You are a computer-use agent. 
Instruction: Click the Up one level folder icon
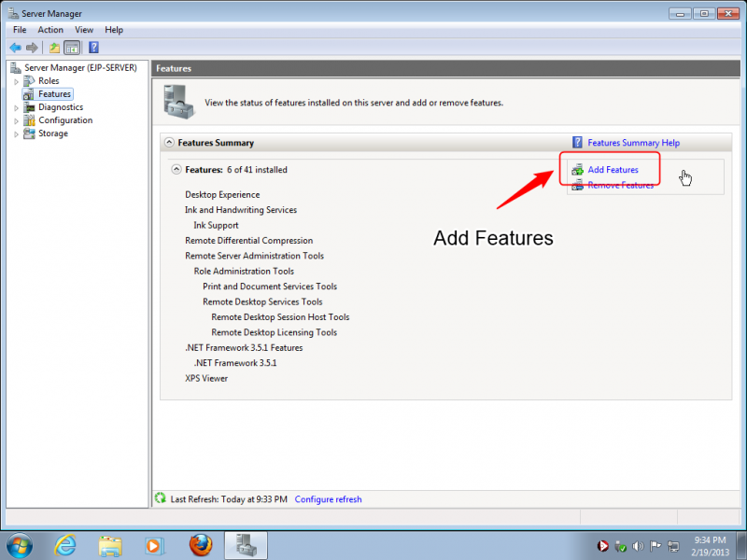click(x=54, y=48)
